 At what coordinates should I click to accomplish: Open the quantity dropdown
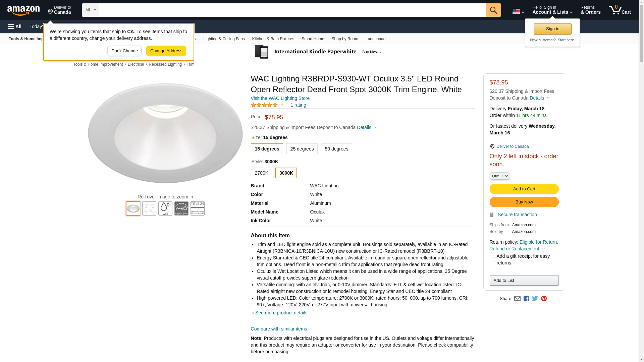500,176
